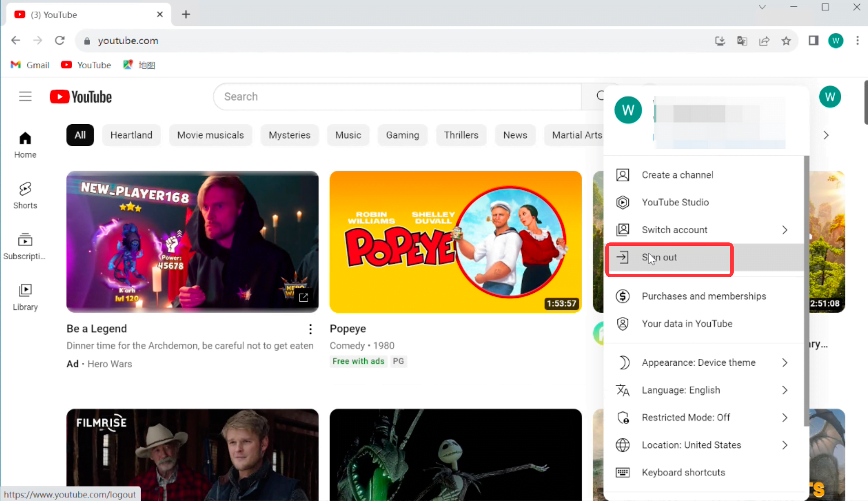Screen dimensions: 868x501
Task: Open the Jack Skellington movie thumbnail
Action: (456, 455)
